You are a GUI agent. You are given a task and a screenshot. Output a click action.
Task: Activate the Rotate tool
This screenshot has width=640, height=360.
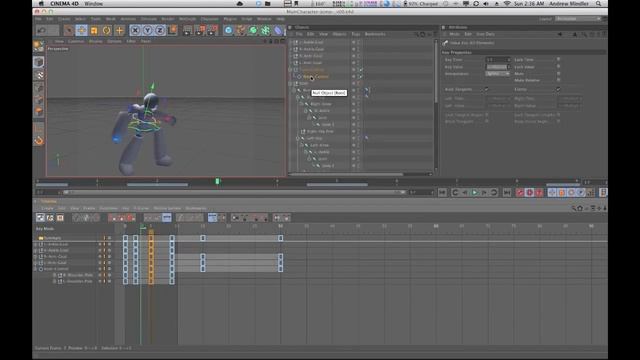[x=107, y=30]
